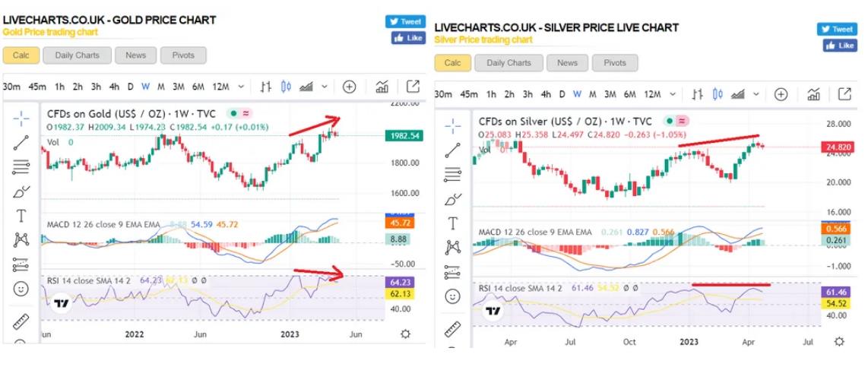Select brush drawing tool in silver chart
Screen dimensions: 868x367
point(453,199)
